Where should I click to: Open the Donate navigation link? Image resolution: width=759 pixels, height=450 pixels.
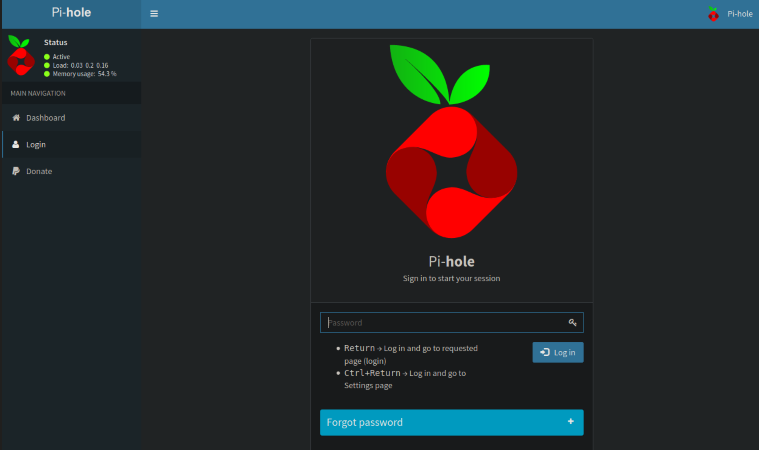click(x=39, y=171)
